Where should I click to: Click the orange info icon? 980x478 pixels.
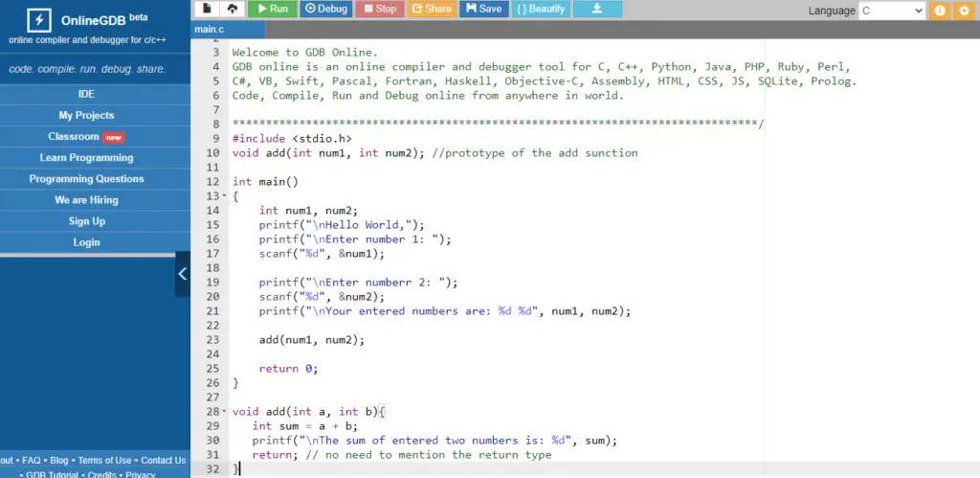click(940, 10)
